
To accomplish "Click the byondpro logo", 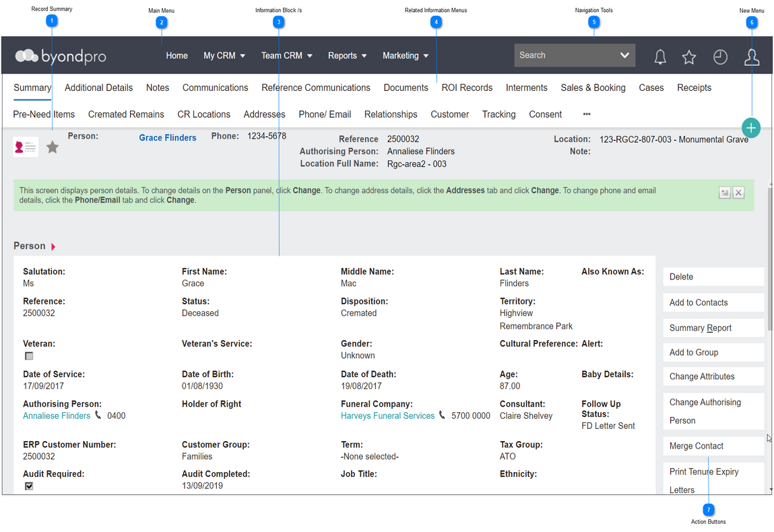I will pyautogui.click(x=61, y=57).
